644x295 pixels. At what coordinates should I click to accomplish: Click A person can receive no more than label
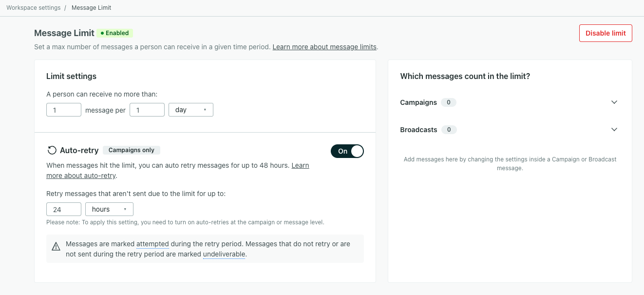[x=102, y=94]
